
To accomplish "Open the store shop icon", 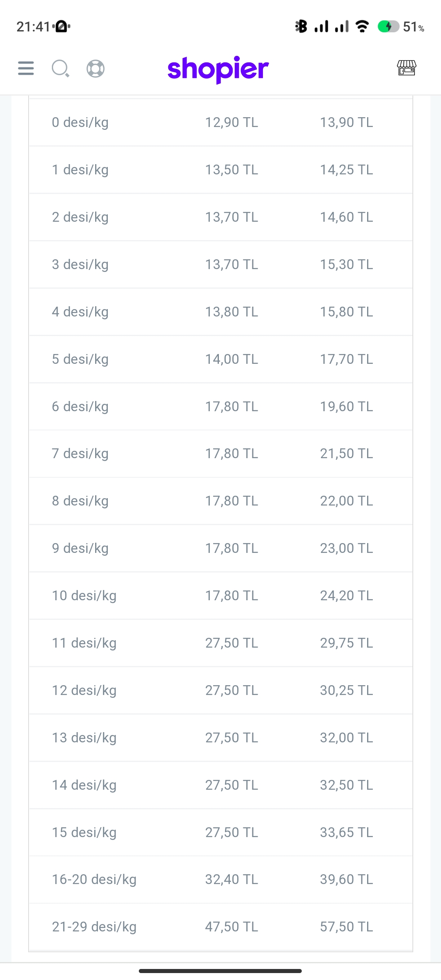I will [407, 68].
